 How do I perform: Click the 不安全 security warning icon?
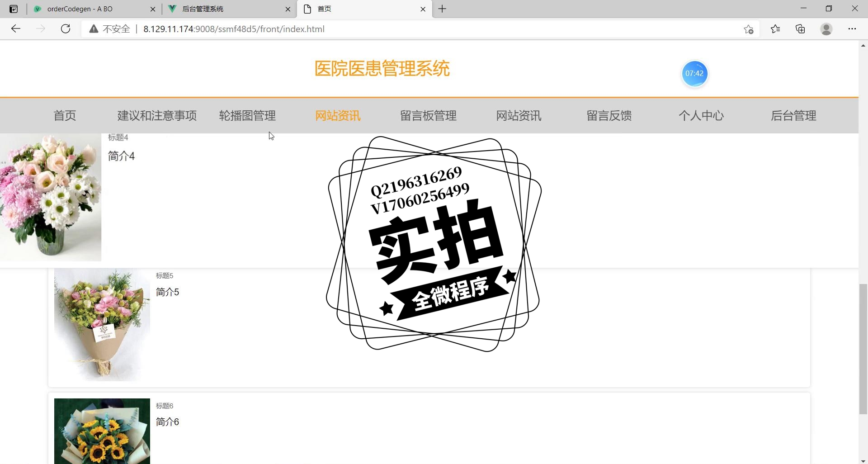tap(94, 29)
